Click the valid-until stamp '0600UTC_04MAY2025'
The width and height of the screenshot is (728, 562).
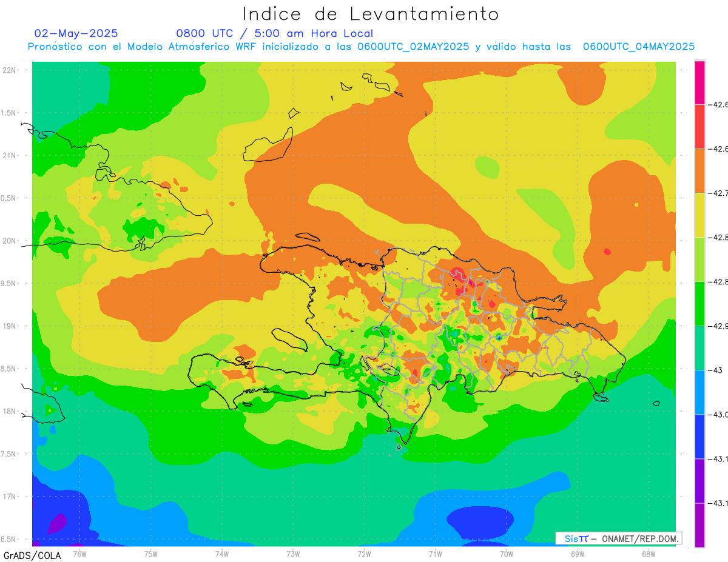639,46
